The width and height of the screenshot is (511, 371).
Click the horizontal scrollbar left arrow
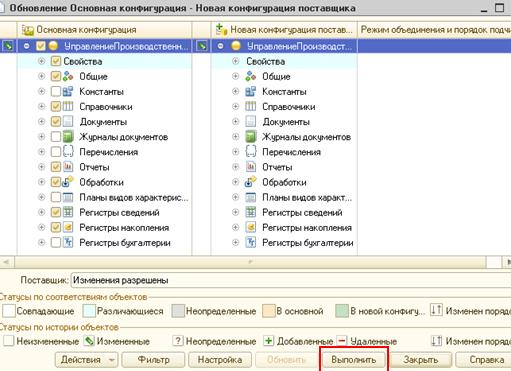[x=7, y=262]
